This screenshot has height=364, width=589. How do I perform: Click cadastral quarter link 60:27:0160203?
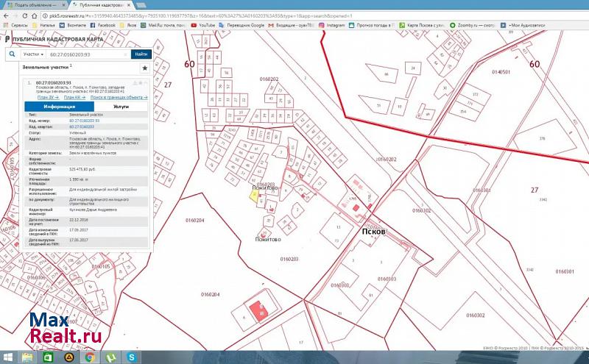click(x=82, y=127)
